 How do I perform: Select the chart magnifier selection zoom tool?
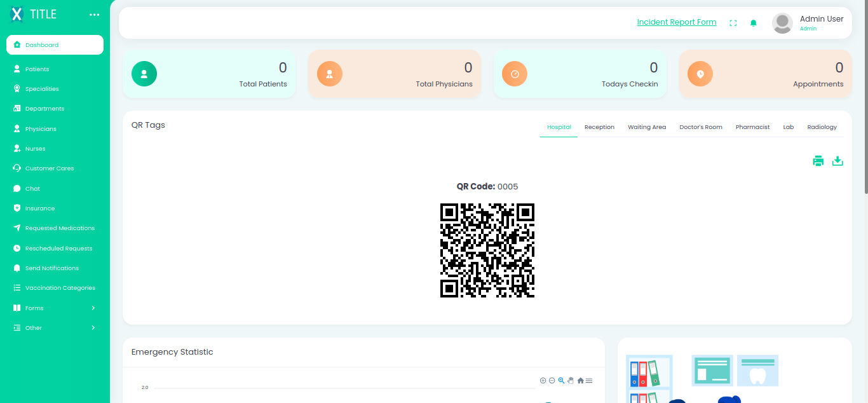[x=561, y=381]
